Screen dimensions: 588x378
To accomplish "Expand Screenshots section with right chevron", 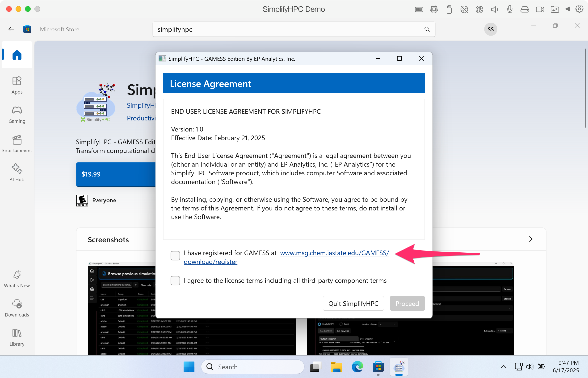I will 530,239.
